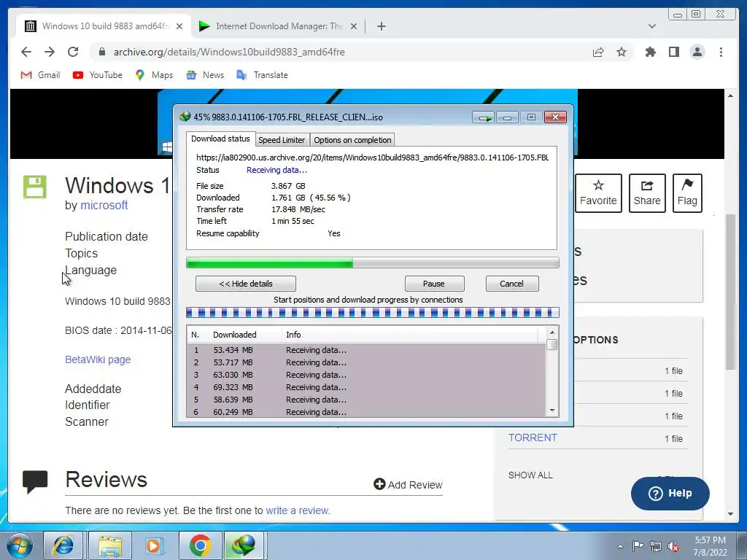Click the connections progress segment bar
747x560 pixels.
pyautogui.click(x=372, y=313)
